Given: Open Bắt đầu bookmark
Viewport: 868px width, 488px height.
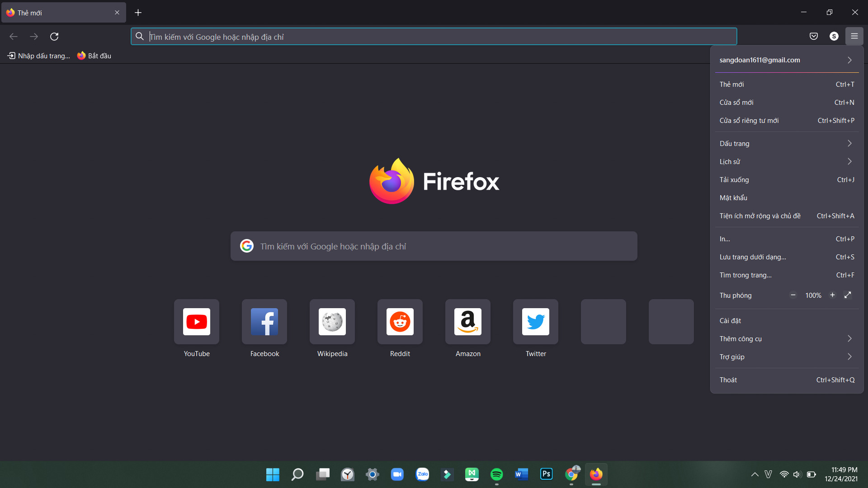Looking at the screenshot, I should [x=94, y=56].
